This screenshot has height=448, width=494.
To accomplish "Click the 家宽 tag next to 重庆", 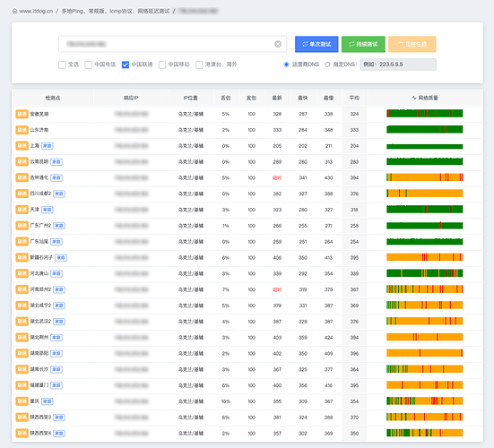I will pos(48,401).
